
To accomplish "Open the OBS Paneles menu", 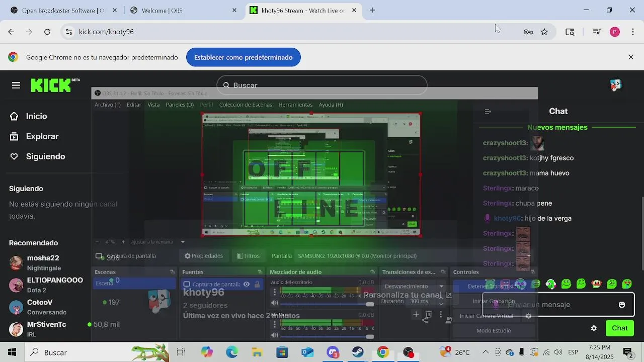I will point(180,105).
